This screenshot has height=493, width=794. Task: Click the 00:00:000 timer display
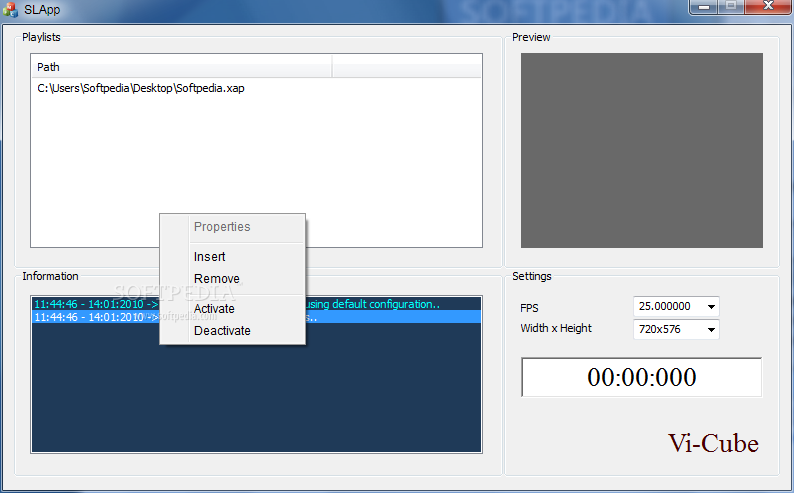[x=642, y=378]
